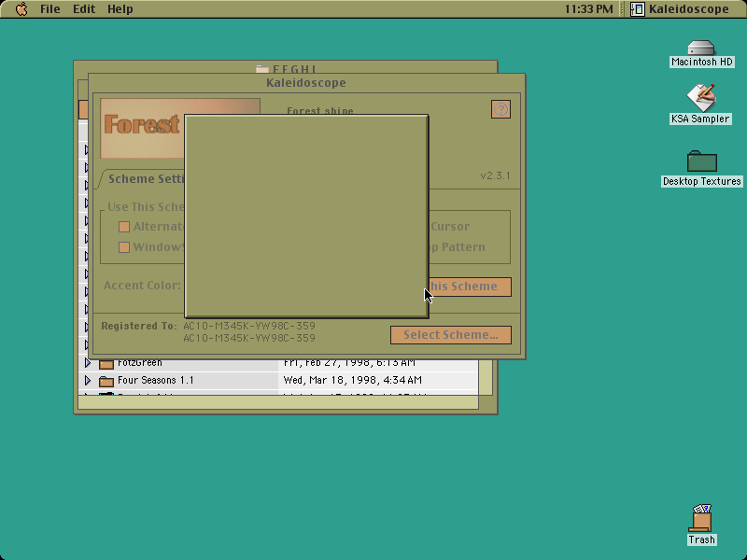Select the Desktop Textures folder icon
This screenshot has height=560, width=747.
702,161
